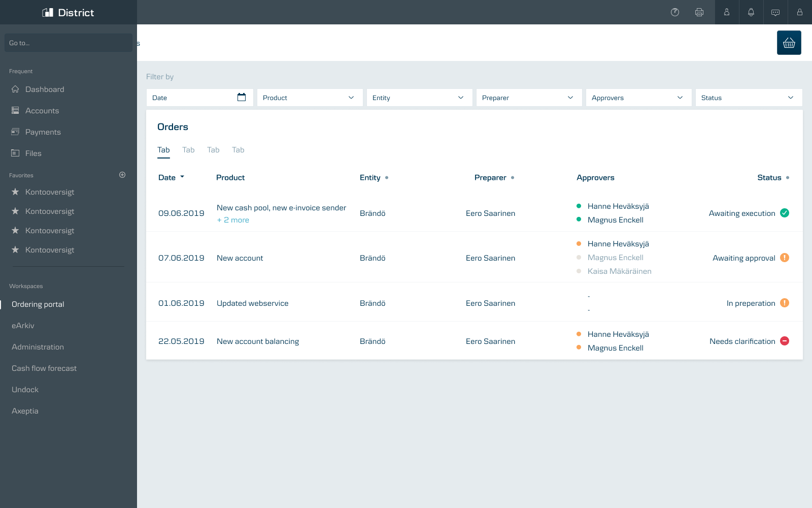The width and height of the screenshot is (812, 508).
Task: Toggle Date column sort arrow
Action: (182, 177)
